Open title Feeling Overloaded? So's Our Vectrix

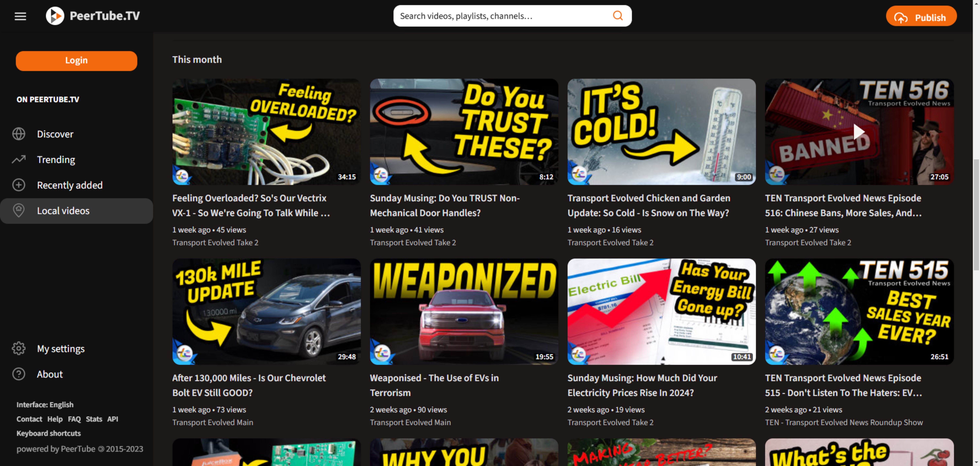(251, 205)
